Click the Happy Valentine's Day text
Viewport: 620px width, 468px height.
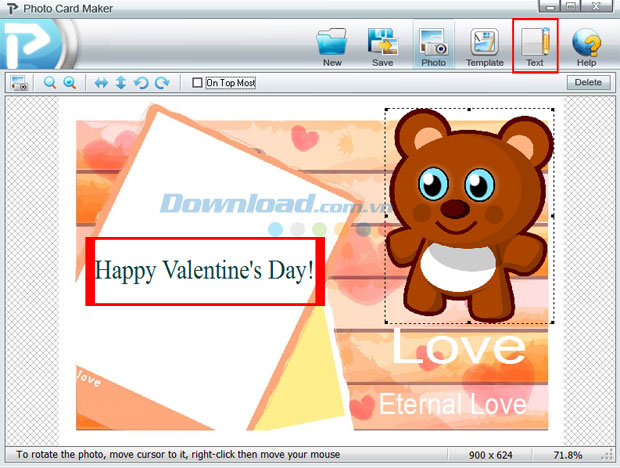[x=204, y=270]
